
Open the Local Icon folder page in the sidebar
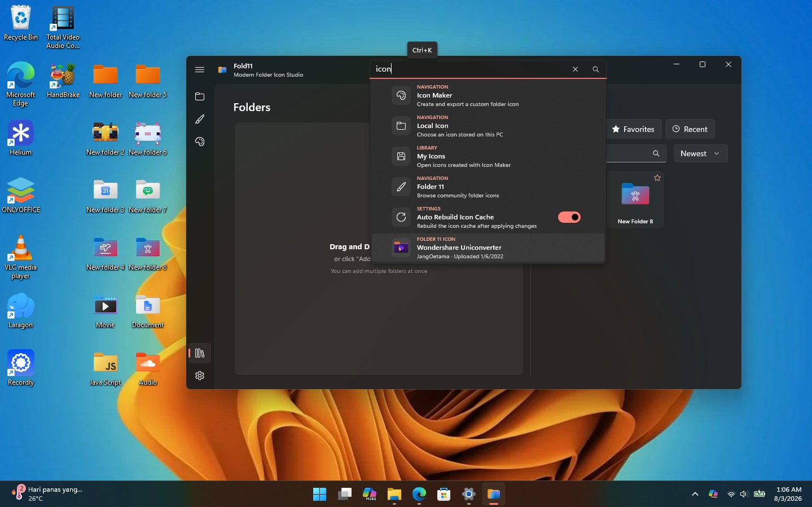200,96
